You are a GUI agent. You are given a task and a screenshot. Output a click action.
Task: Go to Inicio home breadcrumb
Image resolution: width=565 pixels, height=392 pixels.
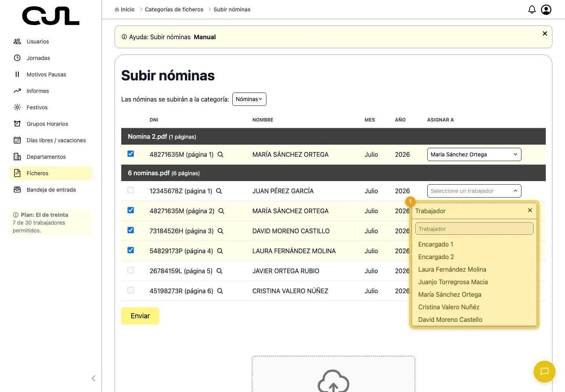coord(124,9)
